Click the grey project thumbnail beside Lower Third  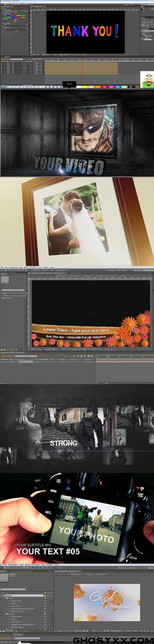(x=5, y=279)
